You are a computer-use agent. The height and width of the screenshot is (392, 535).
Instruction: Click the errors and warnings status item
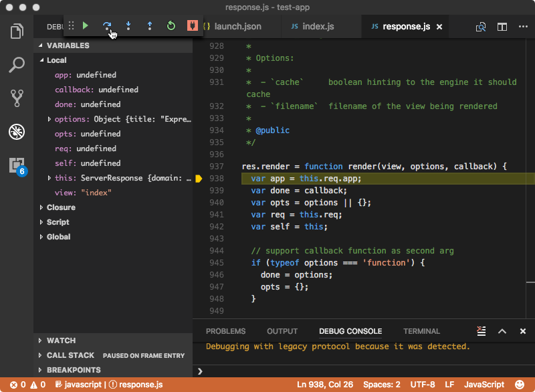coord(27,385)
